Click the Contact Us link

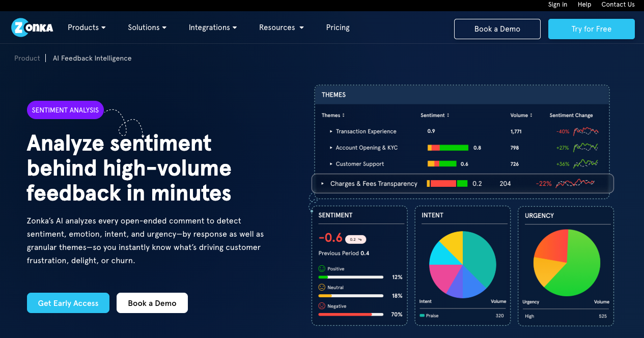point(618,5)
